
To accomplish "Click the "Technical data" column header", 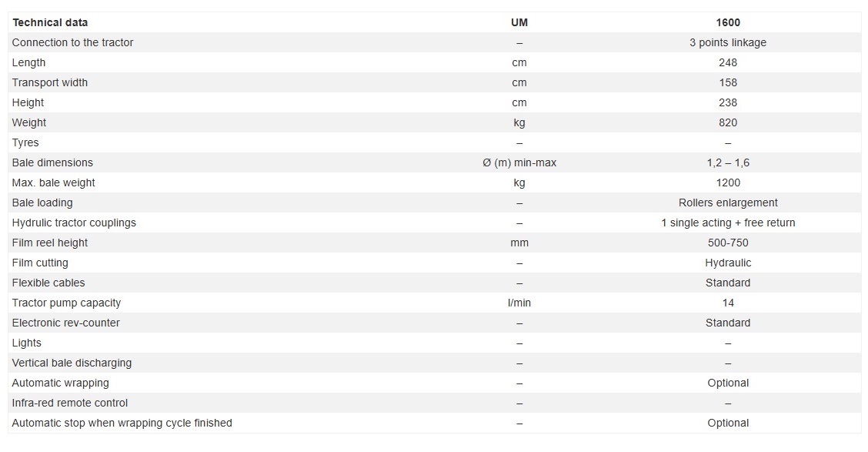I will pos(50,22).
